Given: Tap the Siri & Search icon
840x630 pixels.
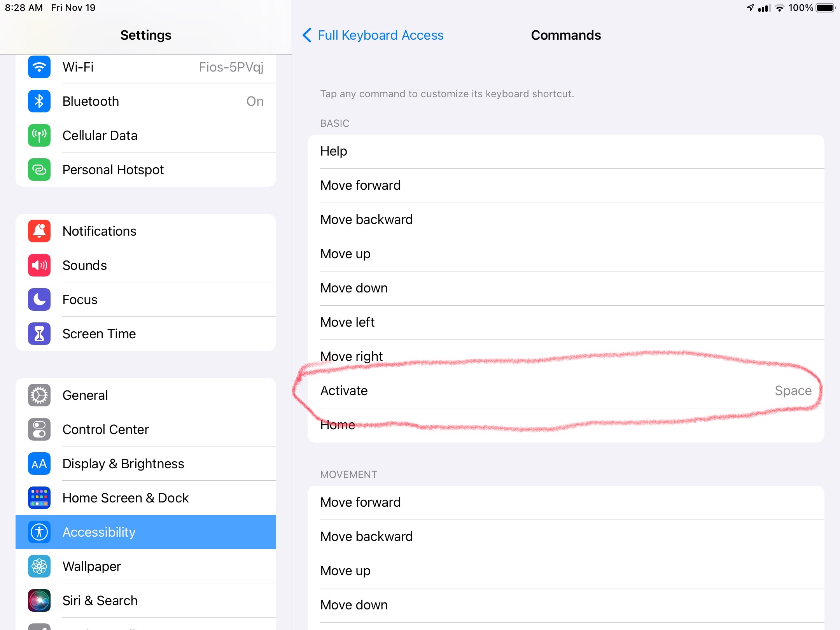Looking at the screenshot, I should (39, 601).
